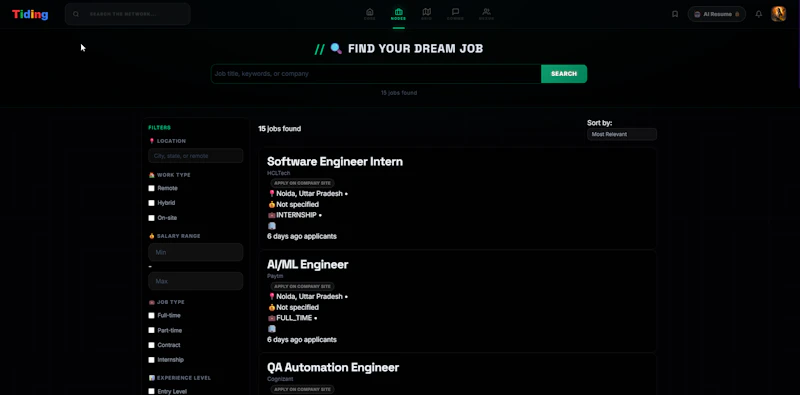This screenshot has height=395, width=800.
Task: Select the briefcase Nodes tab
Action: [x=398, y=14]
